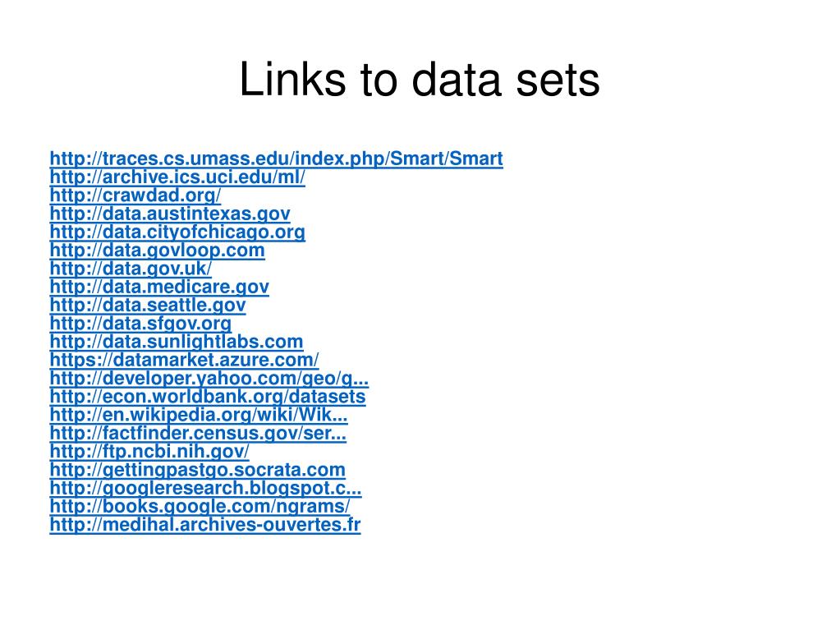The height and width of the screenshot is (630, 840).
Task: Open the gettingpastgo.socrata.com link
Action: (x=198, y=469)
